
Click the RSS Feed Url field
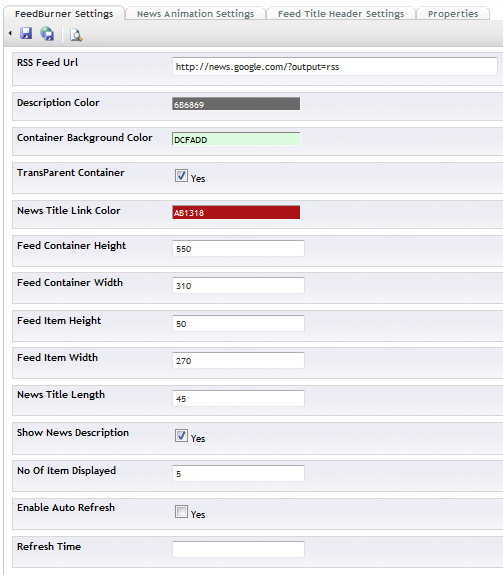pos(335,66)
